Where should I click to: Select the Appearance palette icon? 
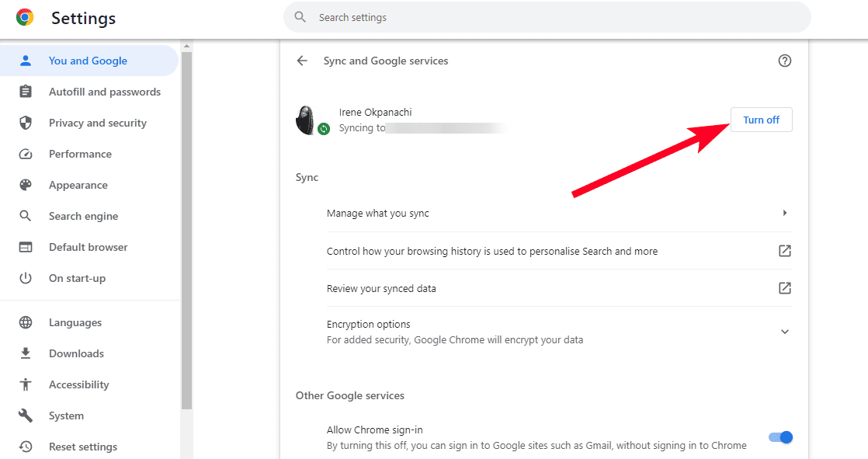[26, 185]
